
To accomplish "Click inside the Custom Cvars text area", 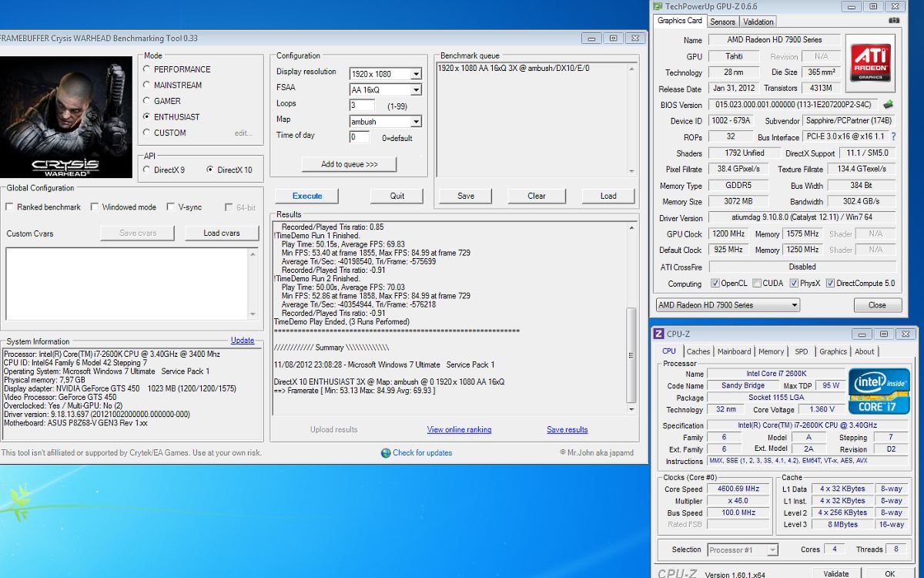I will (126, 284).
